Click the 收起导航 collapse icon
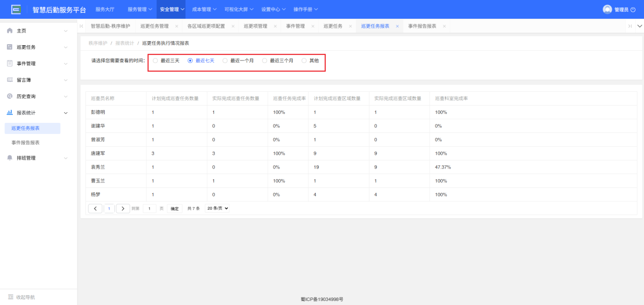This screenshot has width=644, height=305. click(x=10, y=297)
